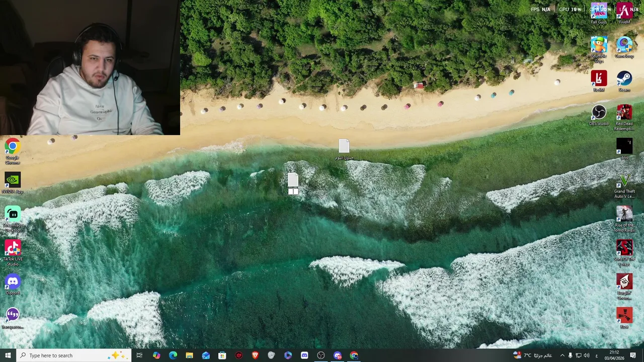This screenshot has width=644, height=362.
Task: Select the FiveM desktop shortcut
Action: [624, 14]
